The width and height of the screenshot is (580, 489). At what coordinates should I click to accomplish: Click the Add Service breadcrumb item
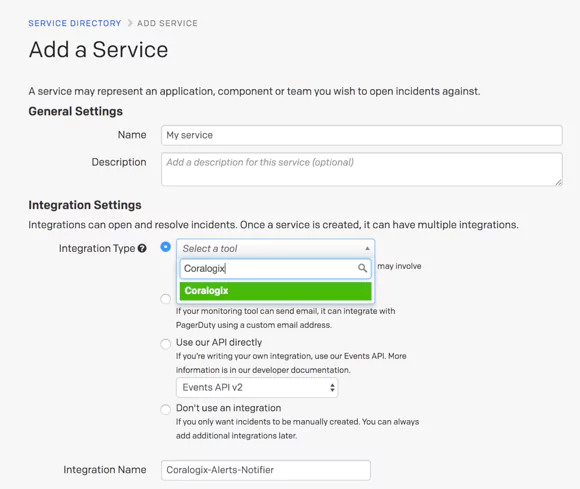[x=167, y=23]
